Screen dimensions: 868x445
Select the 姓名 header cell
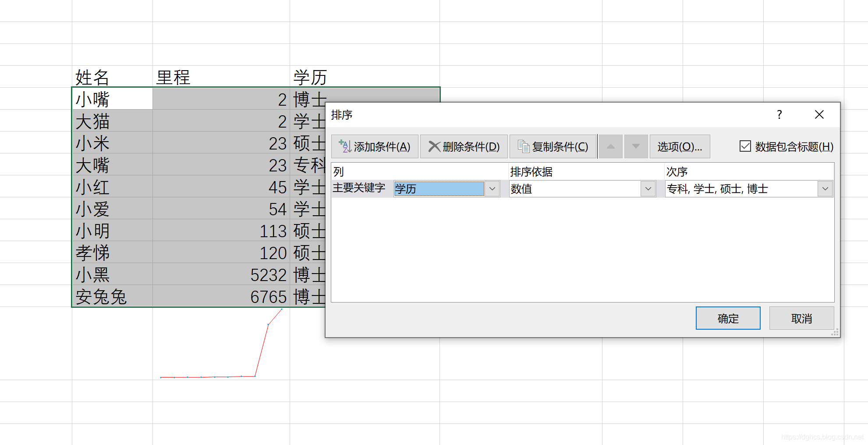pos(112,77)
